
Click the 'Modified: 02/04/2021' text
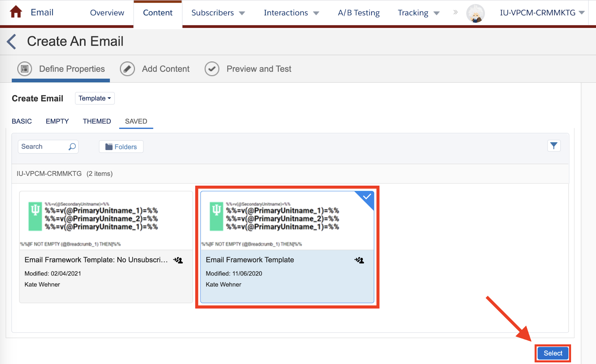coord(53,273)
